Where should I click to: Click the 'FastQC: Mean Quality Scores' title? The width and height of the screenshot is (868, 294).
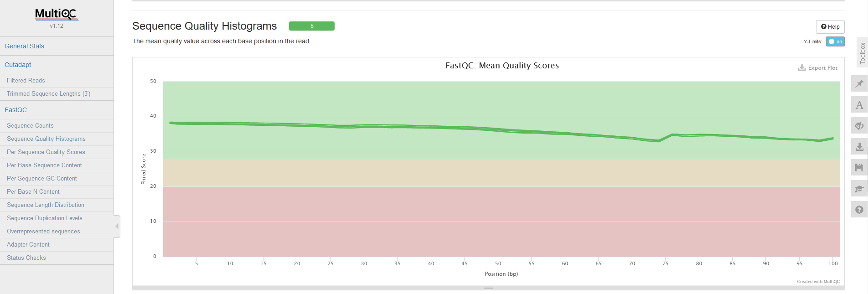[x=502, y=66]
